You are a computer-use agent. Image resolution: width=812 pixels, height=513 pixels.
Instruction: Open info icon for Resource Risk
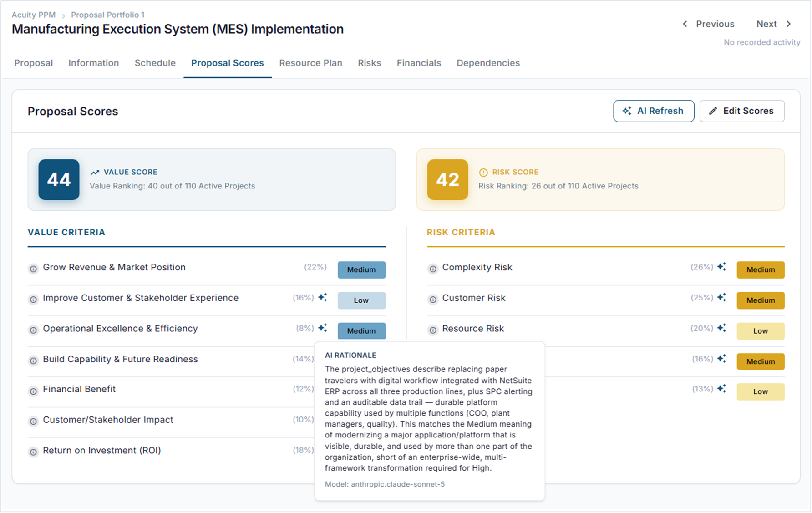pyautogui.click(x=433, y=330)
